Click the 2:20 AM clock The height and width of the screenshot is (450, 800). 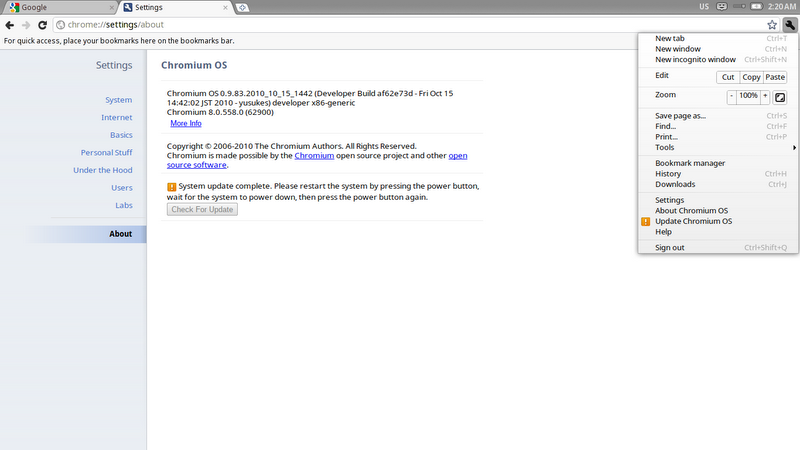[782, 7]
